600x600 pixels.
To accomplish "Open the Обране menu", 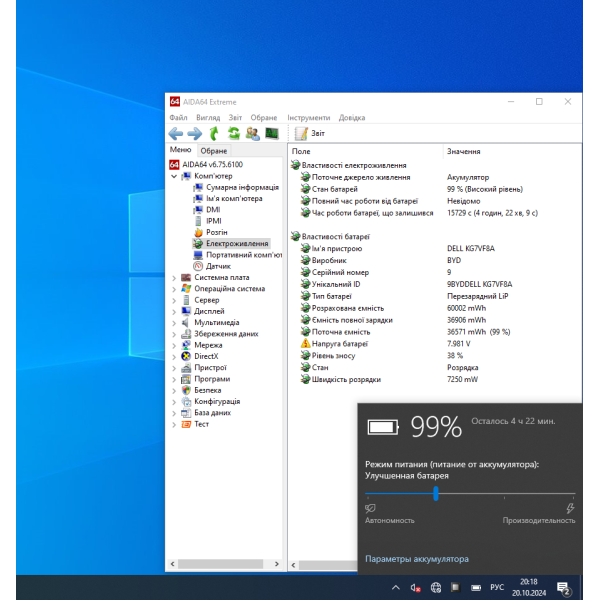I will click(x=264, y=117).
